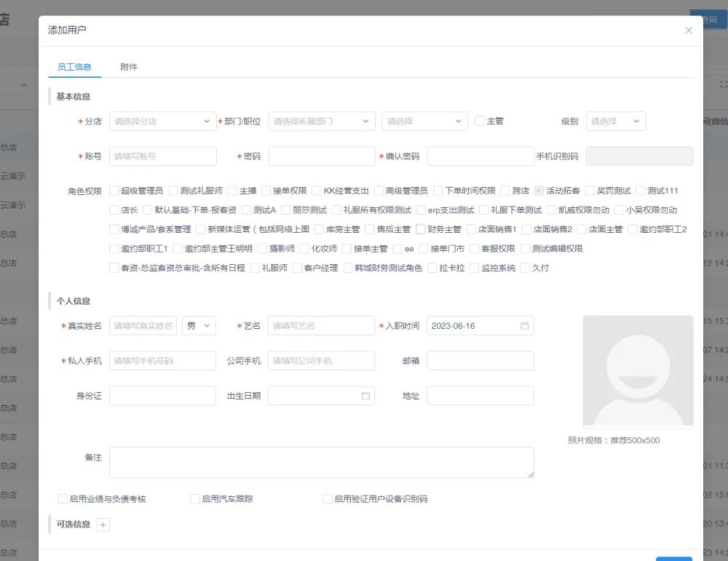This screenshot has width=728, height=561.
Task: Open the 分店 branch dropdown
Action: (x=162, y=122)
